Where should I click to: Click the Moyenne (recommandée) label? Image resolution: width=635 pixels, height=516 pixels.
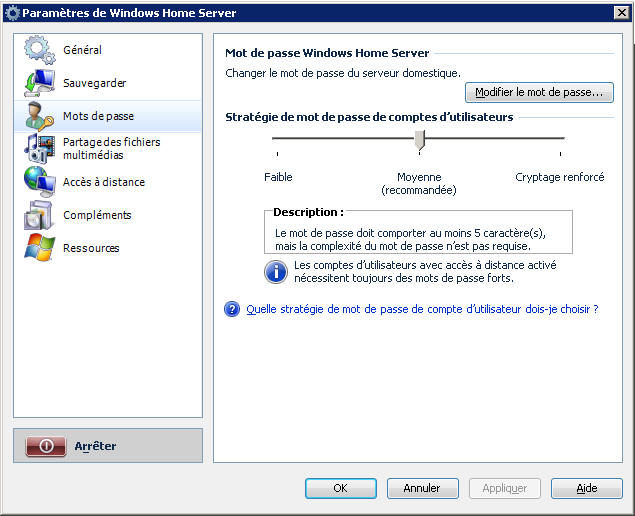coord(419,183)
